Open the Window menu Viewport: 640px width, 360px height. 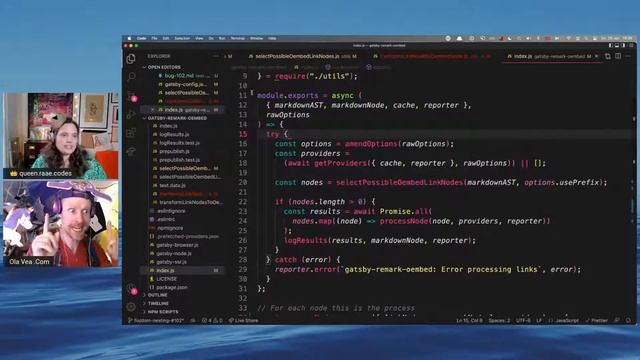point(256,38)
